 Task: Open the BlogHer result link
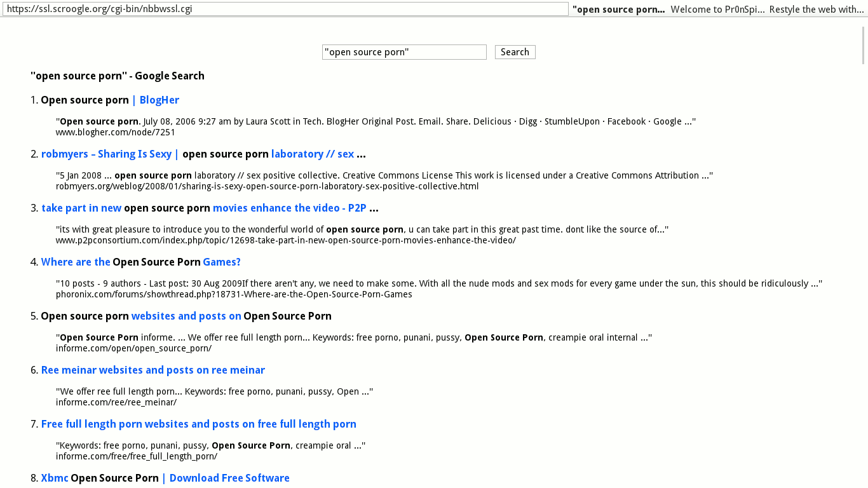tap(110, 100)
